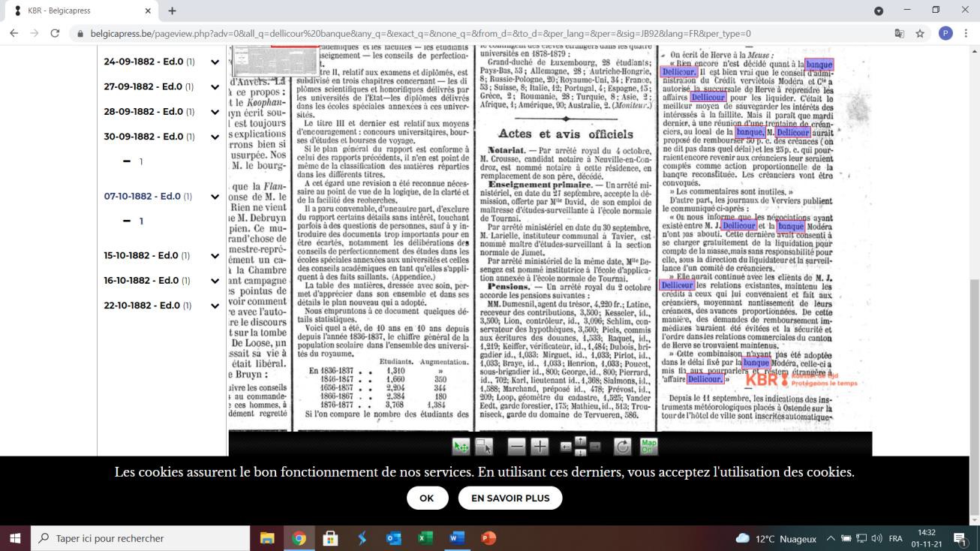
Task: Click the EN SAVOIR PLUS button
Action: (510, 498)
